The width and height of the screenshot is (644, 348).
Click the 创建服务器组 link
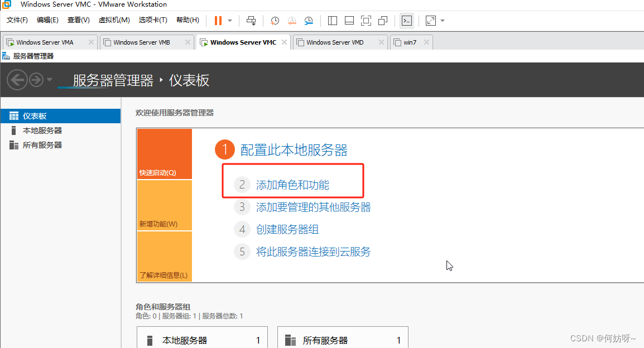pos(287,229)
